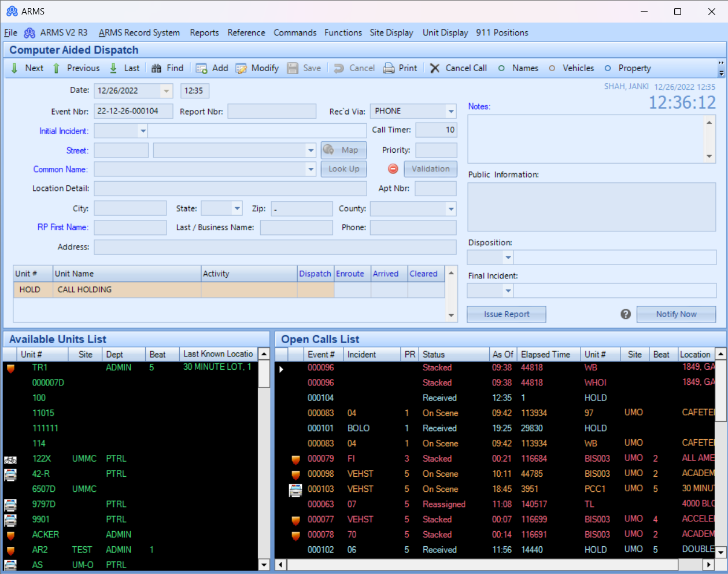
Task: Click the help question mark icon near Notify Now
Action: pos(625,314)
